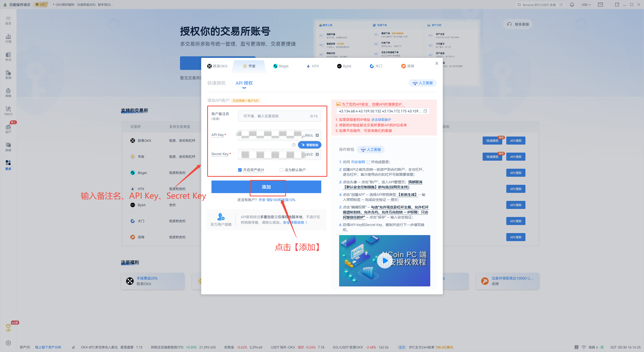Click API 授权 button in Bybit row
644x352 pixels.
pyautogui.click(x=516, y=205)
